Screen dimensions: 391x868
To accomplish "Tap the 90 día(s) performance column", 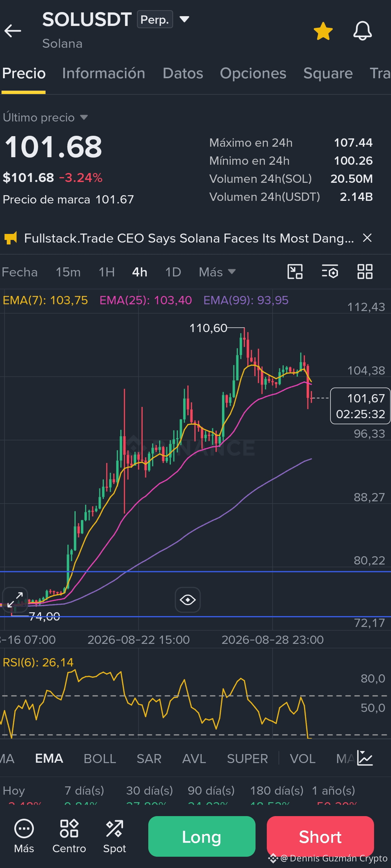I will tap(211, 795).
